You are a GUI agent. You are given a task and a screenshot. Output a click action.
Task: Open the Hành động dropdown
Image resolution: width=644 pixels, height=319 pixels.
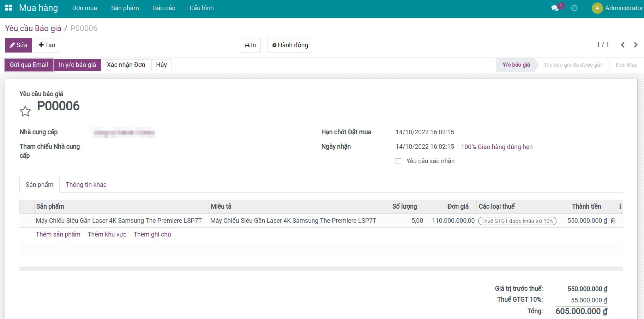[x=290, y=45]
